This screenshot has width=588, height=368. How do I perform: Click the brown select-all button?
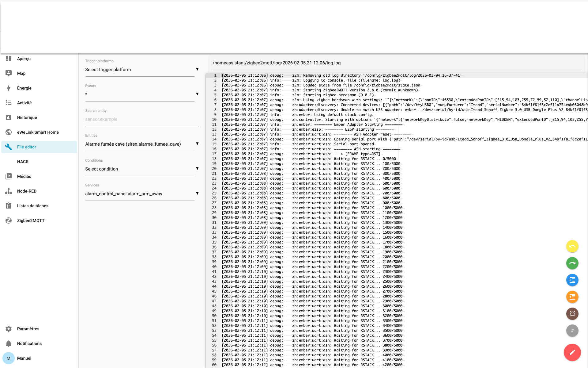[x=572, y=314]
